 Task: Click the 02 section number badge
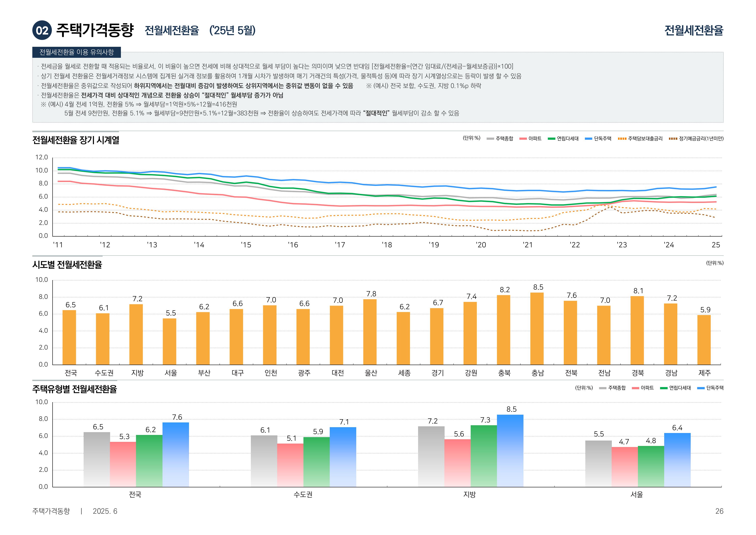42,30
